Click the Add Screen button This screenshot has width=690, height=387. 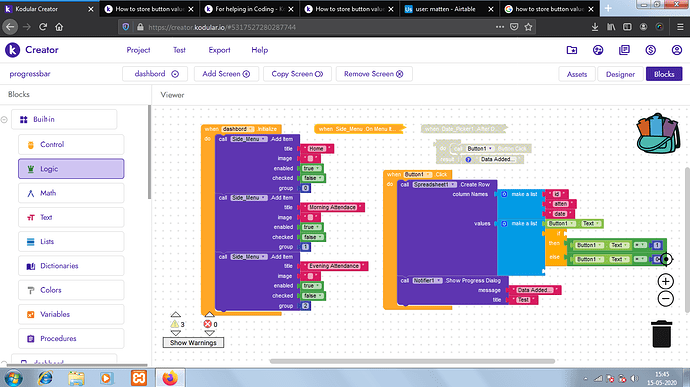click(x=226, y=74)
